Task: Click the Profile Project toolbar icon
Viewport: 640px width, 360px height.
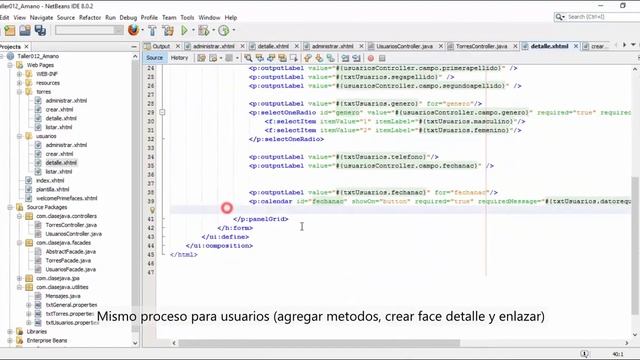Action: click(x=223, y=30)
